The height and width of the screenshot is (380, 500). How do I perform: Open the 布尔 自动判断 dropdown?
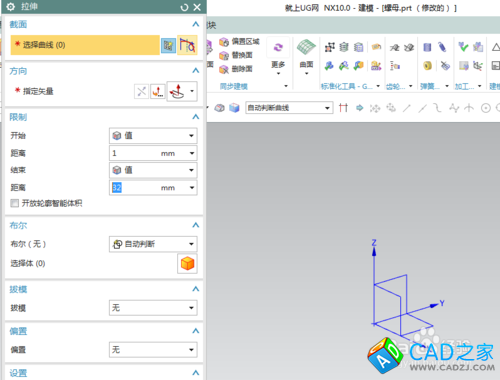[153, 244]
